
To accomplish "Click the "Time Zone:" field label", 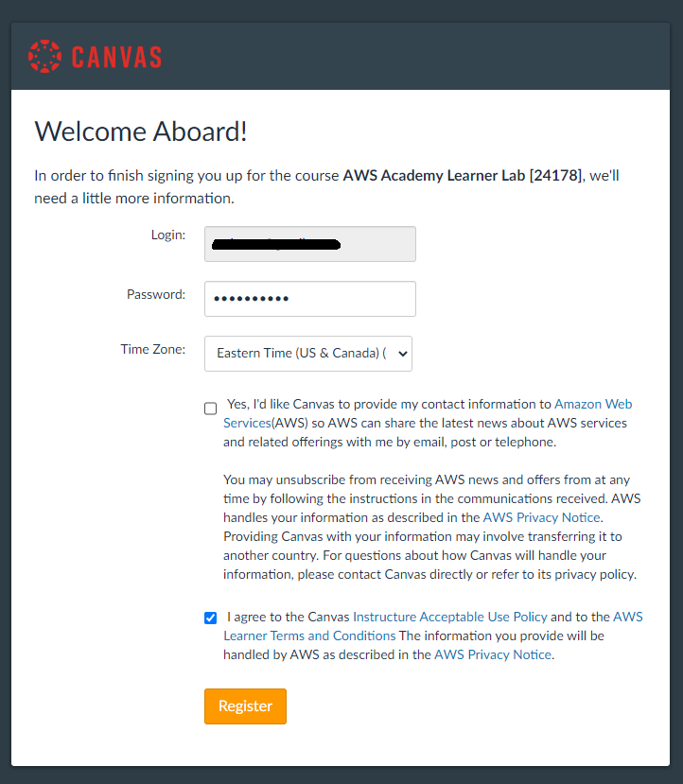I will pos(153,349).
